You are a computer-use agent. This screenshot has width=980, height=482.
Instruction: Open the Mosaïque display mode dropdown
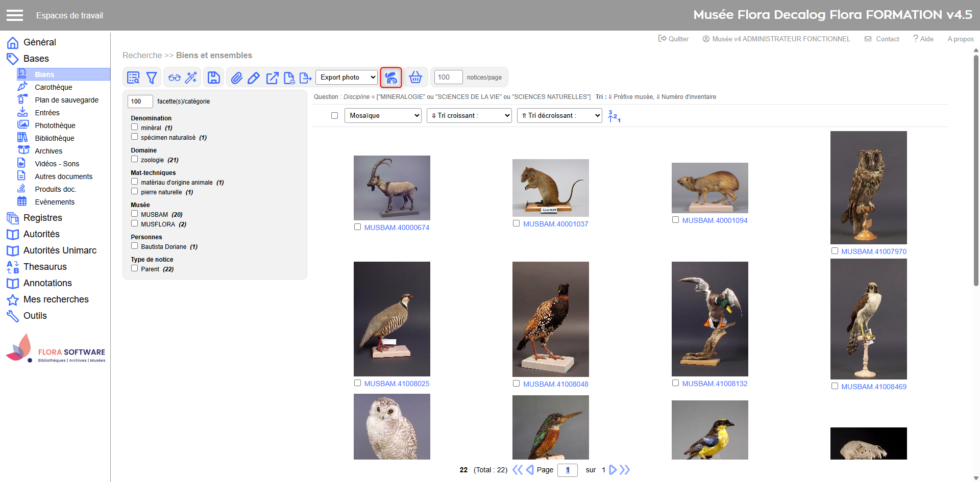tap(383, 116)
